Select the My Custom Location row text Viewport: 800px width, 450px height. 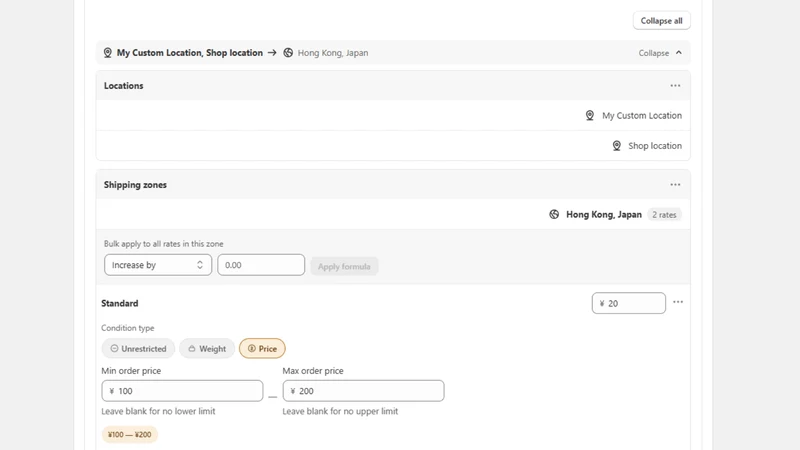(x=642, y=116)
